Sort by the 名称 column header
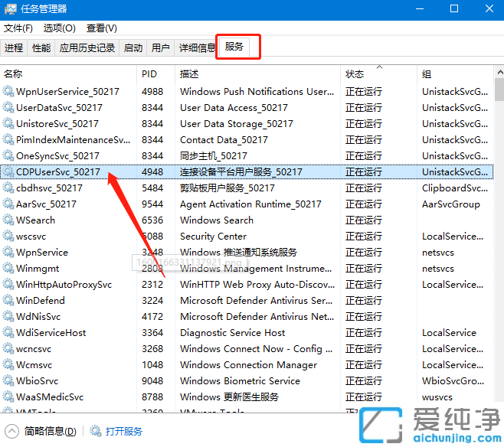Image resolution: width=504 pixels, height=447 pixels. (x=68, y=74)
